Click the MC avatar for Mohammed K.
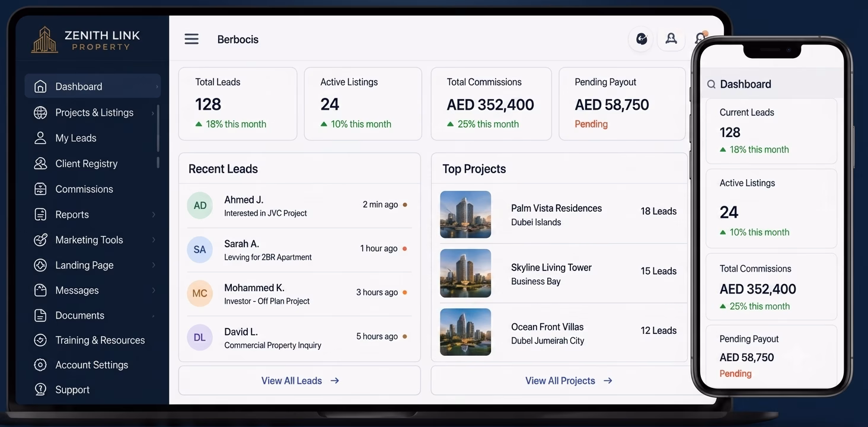This screenshot has width=868, height=427. pos(200,294)
